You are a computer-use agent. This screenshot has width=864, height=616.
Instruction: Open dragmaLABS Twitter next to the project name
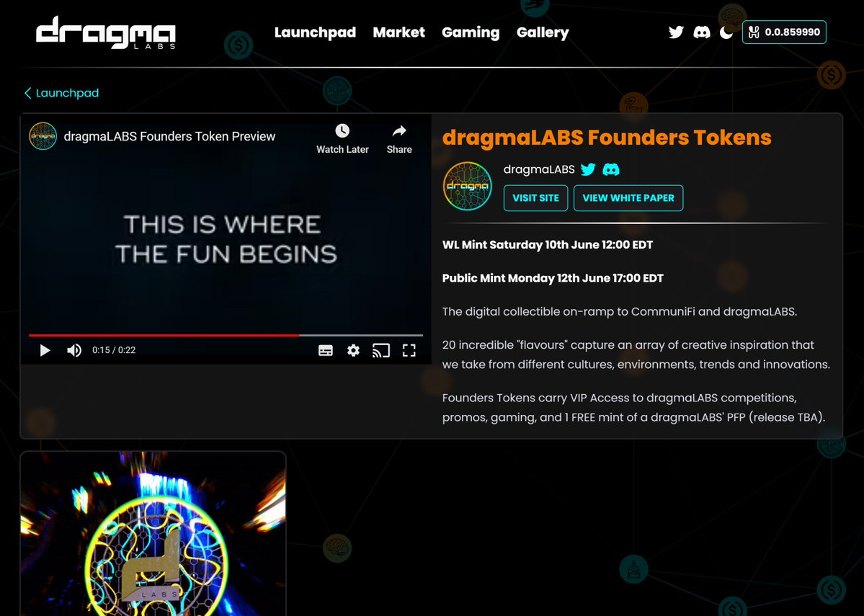[588, 169]
